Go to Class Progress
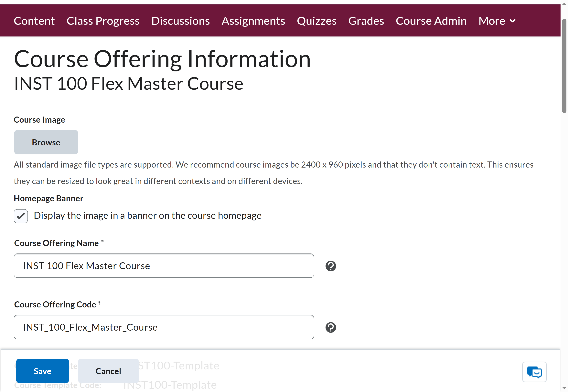 [x=103, y=21]
